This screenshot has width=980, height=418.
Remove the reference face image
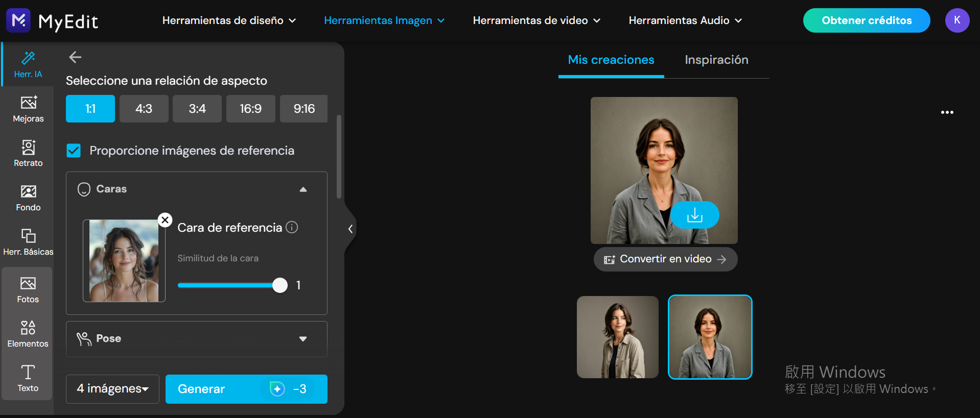click(x=165, y=220)
